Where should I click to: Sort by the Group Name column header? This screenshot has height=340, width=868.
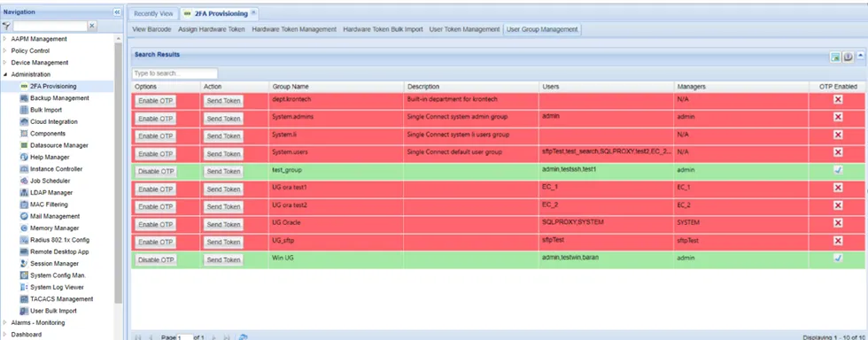pos(336,87)
